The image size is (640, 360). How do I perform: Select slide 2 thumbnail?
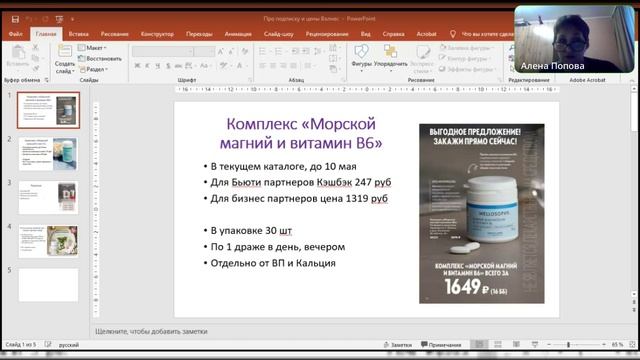[x=48, y=154]
